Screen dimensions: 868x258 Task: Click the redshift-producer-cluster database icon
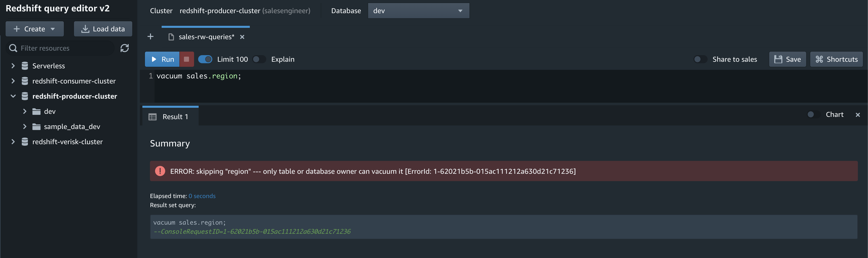[25, 96]
